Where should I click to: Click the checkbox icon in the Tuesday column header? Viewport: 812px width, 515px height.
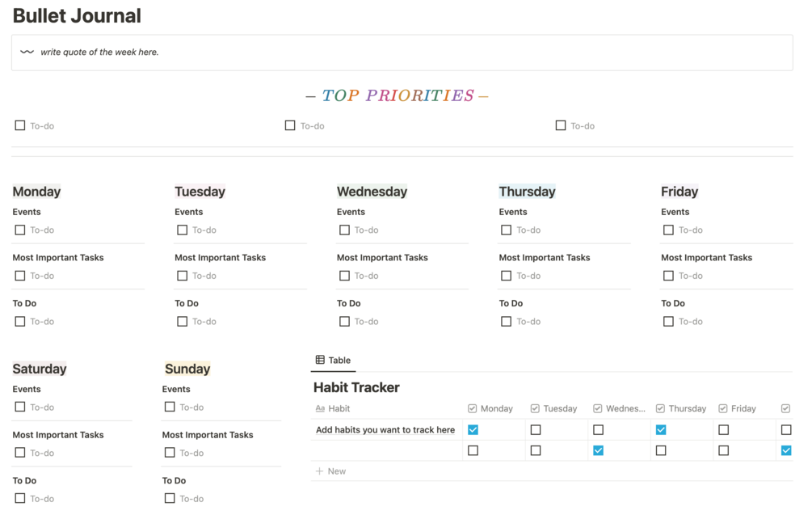pyautogui.click(x=535, y=408)
